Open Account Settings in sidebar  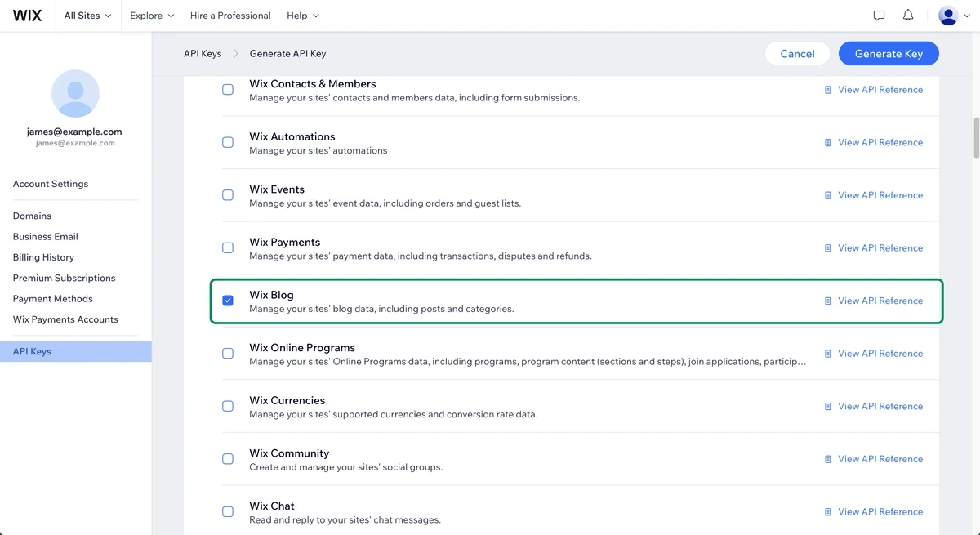coord(51,184)
